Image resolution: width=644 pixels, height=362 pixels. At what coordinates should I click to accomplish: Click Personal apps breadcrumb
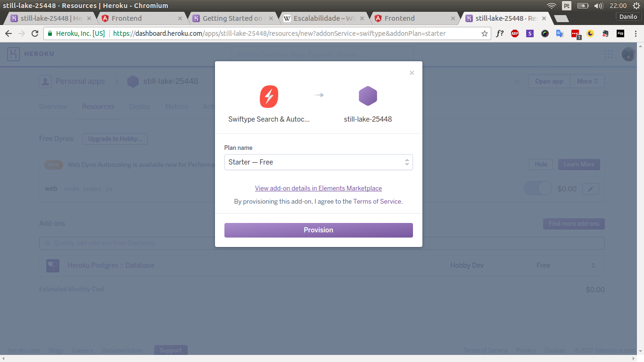80,81
